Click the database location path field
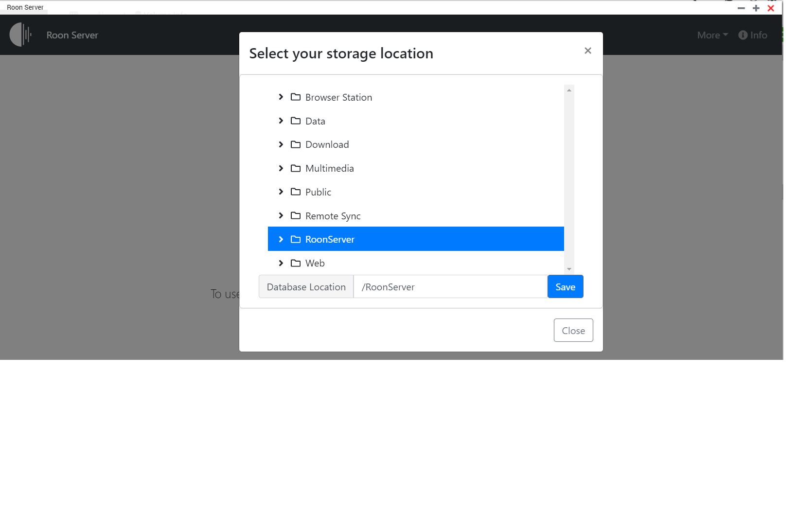 tap(450, 287)
